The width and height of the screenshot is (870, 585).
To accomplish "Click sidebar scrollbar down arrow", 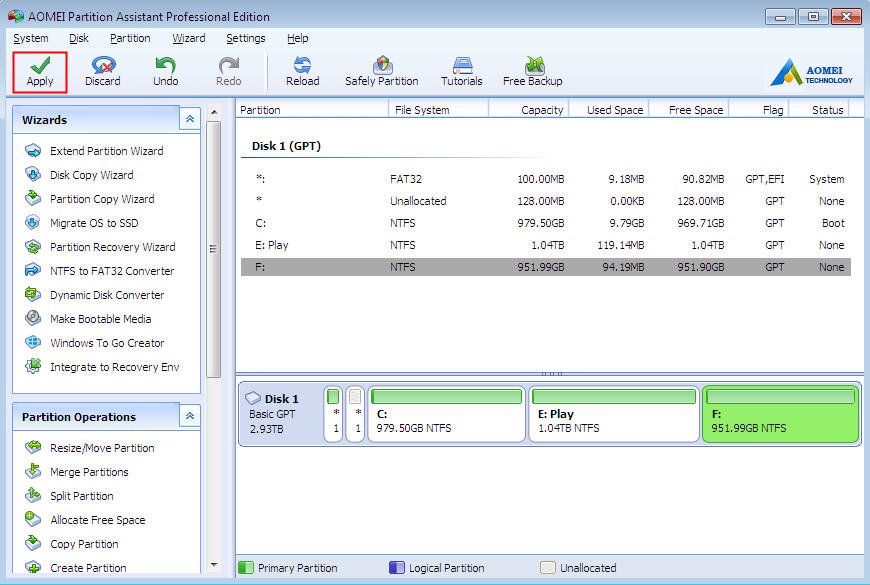I will pos(214,565).
